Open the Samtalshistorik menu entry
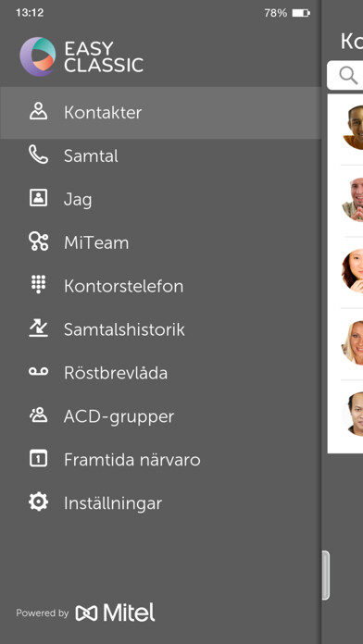This screenshot has height=644, width=363. tap(160, 329)
